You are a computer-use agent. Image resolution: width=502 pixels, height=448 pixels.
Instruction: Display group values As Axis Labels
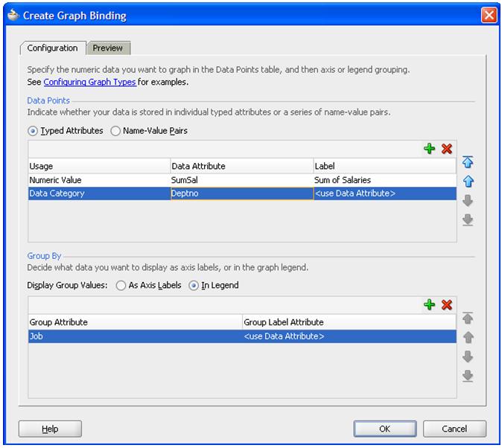tap(121, 286)
